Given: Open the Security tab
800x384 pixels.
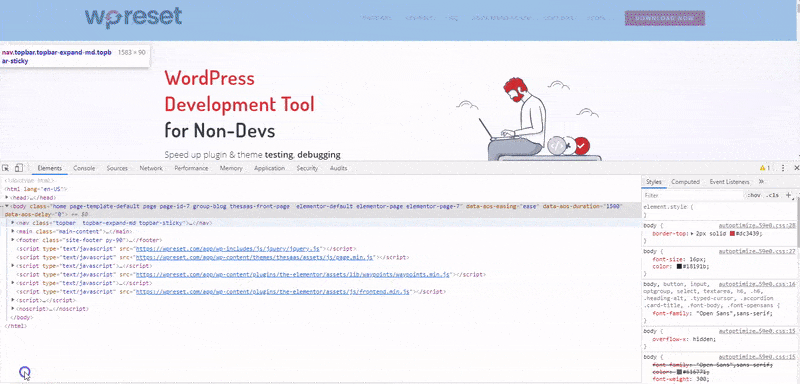Looking at the screenshot, I should [x=307, y=168].
